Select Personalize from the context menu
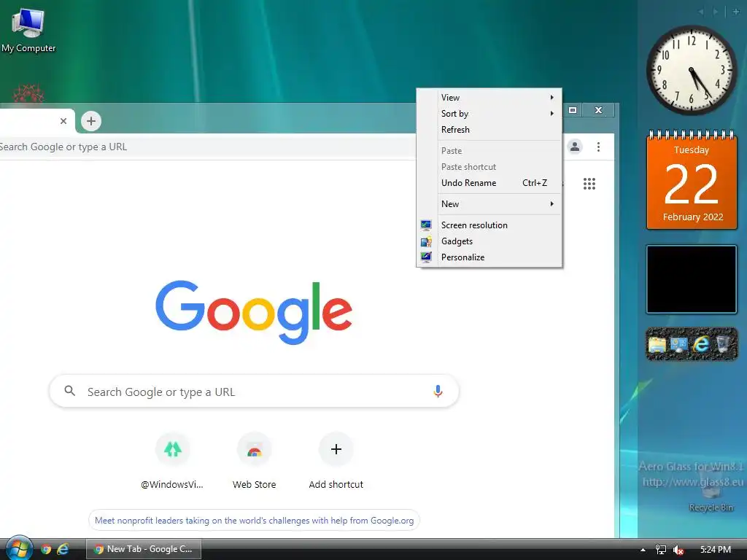Screen dimensions: 747x560 coord(498,257)
